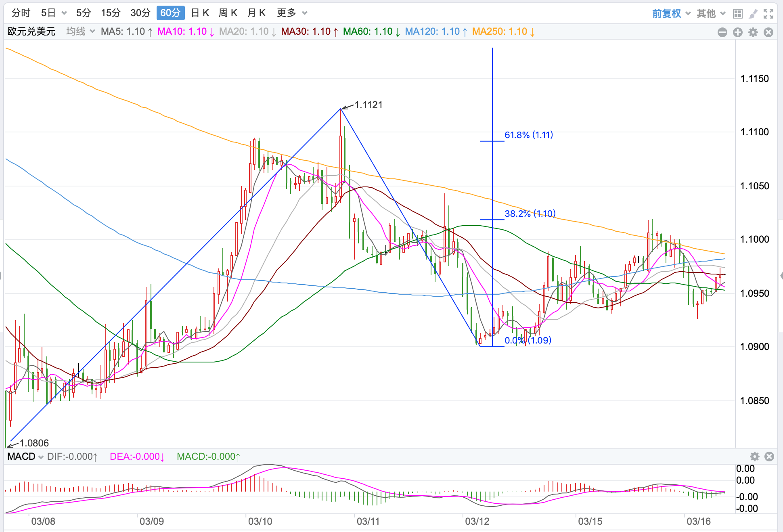Open the grid layout view icon
This screenshot has height=532, width=783.
click(x=738, y=14)
